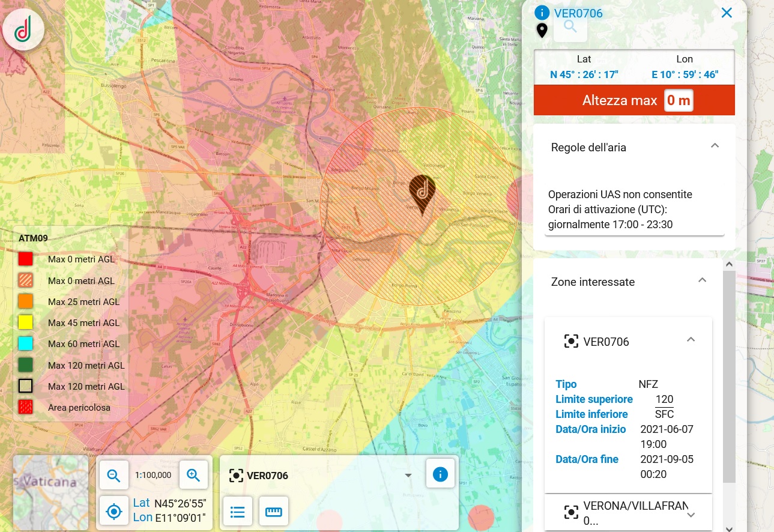Click the hatched Max 0 metri AGL swatch
774x532 pixels.
tap(25, 280)
